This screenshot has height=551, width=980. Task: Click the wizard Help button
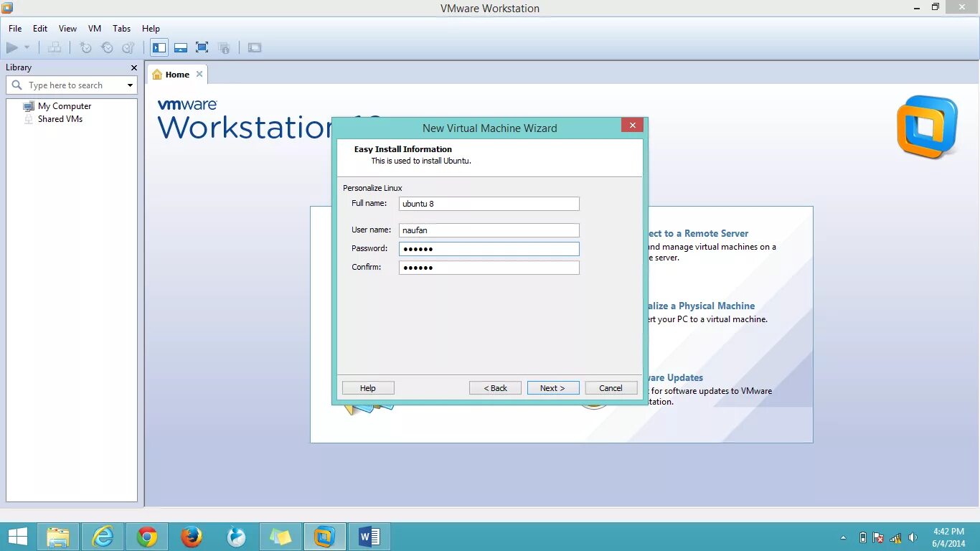[368, 388]
